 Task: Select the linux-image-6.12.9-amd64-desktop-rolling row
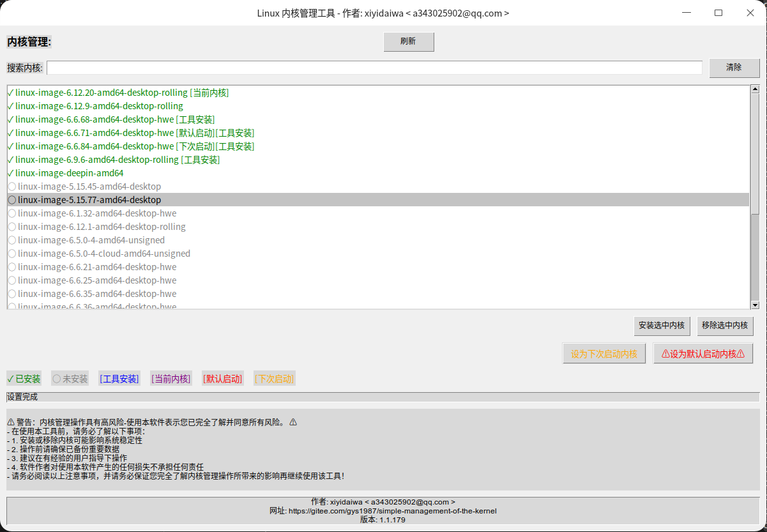point(378,106)
